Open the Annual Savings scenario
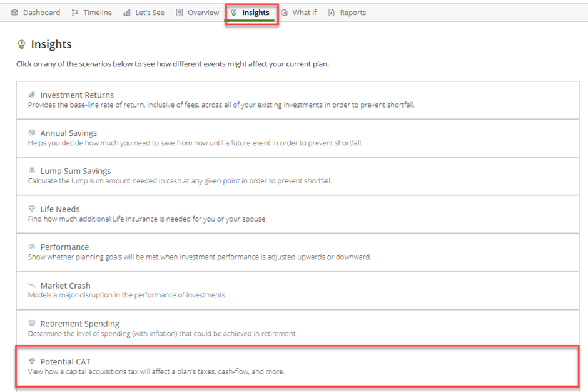588x392 pixels. click(298, 138)
